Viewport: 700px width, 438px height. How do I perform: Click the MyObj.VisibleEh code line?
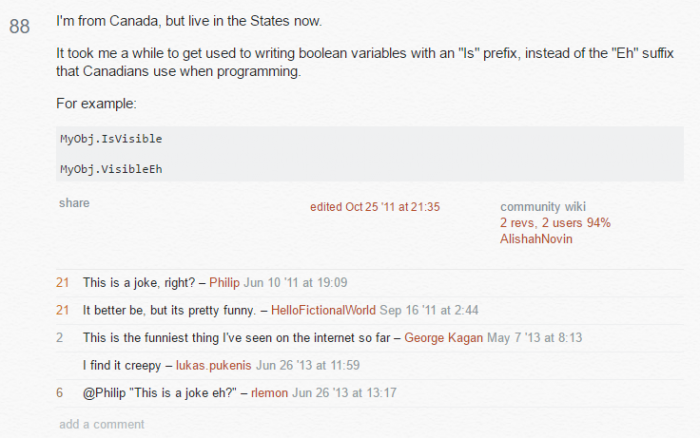tap(111, 169)
